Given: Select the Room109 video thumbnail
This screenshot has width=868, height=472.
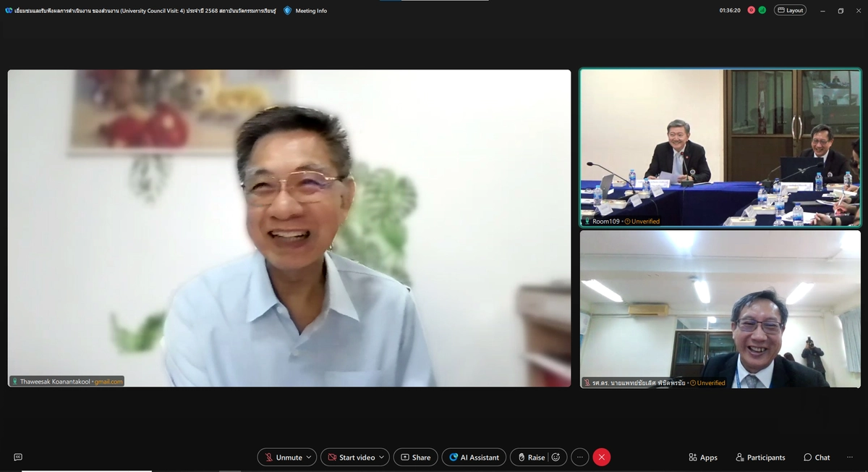Looking at the screenshot, I should point(720,148).
